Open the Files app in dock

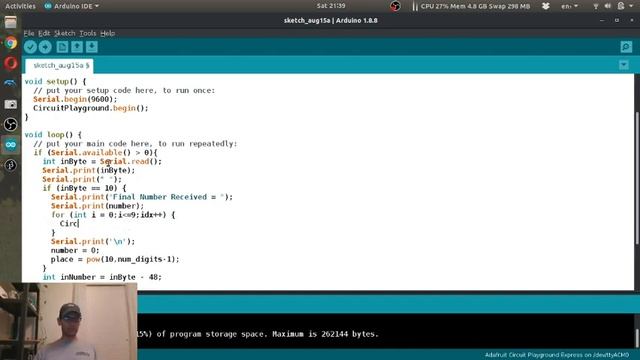11,22
